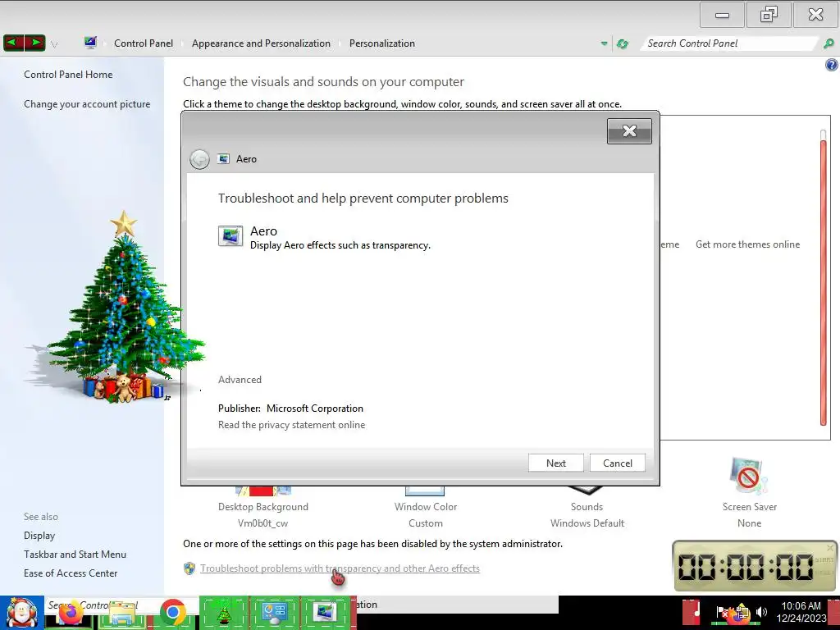The width and height of the screenshot is (840, 630).
Task: Click Sounds label
Action: [x=587, y=507]
